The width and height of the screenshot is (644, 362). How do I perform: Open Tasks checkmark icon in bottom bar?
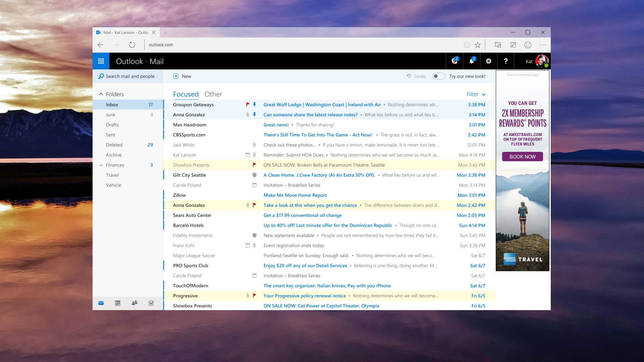(x=151, y=303)
